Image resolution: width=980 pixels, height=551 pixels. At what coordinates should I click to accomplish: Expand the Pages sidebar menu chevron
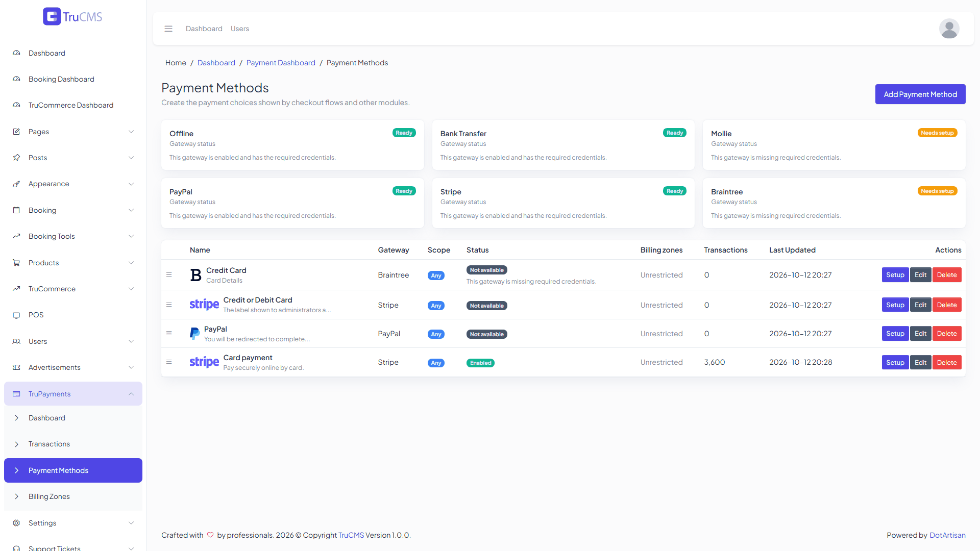coord(131,132)
